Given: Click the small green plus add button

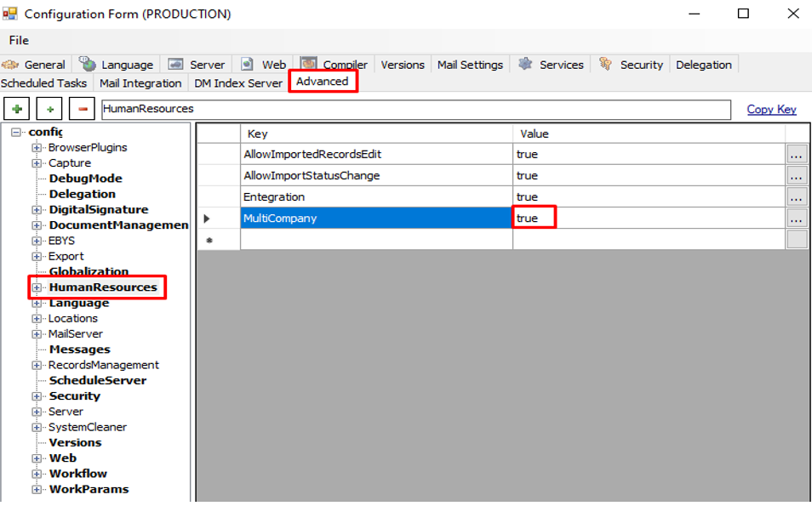Looking at the screenshot, I should tap(50, 110).
